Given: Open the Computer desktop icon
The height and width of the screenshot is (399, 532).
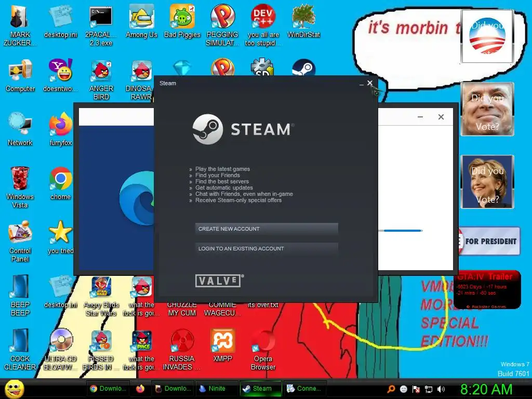Looking at the screenshot, I should tap(20, 75).
